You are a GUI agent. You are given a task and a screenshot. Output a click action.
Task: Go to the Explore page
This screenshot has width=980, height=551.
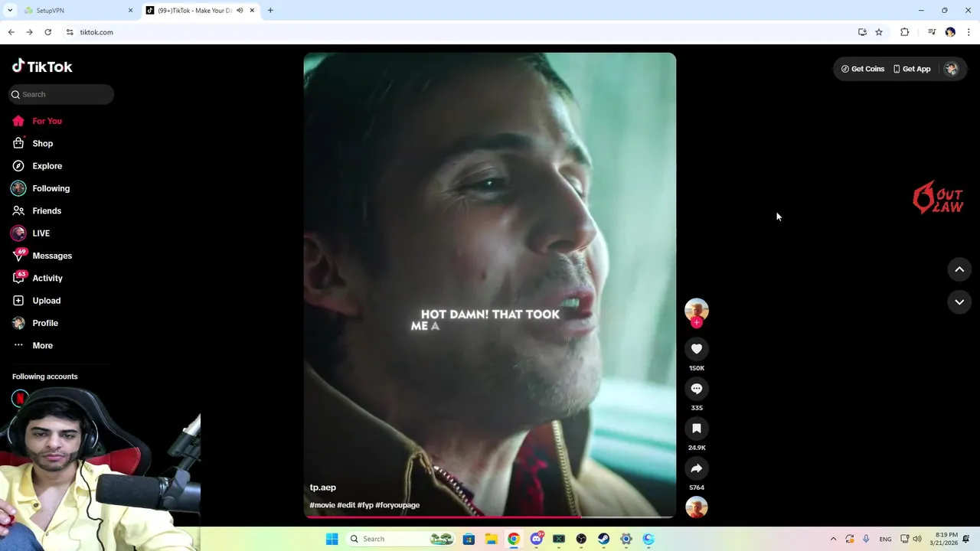coord(37,166)
